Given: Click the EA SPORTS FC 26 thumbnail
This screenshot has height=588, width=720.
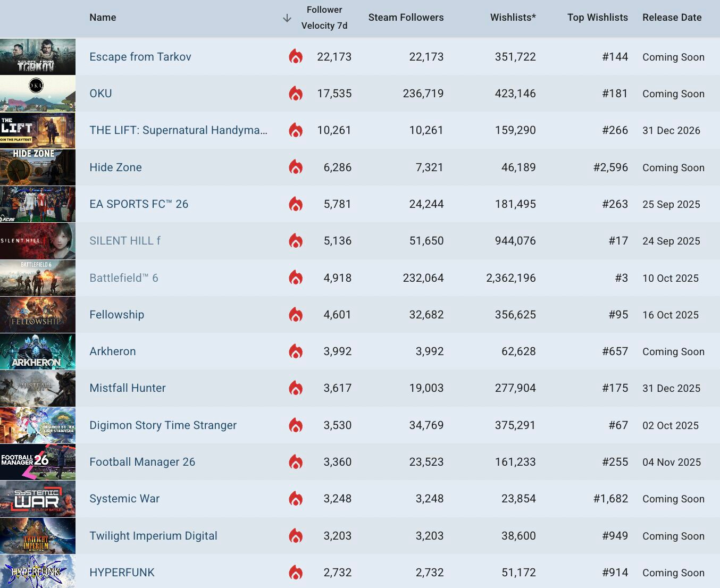Looking at the screenshot, I should (38, 204).
